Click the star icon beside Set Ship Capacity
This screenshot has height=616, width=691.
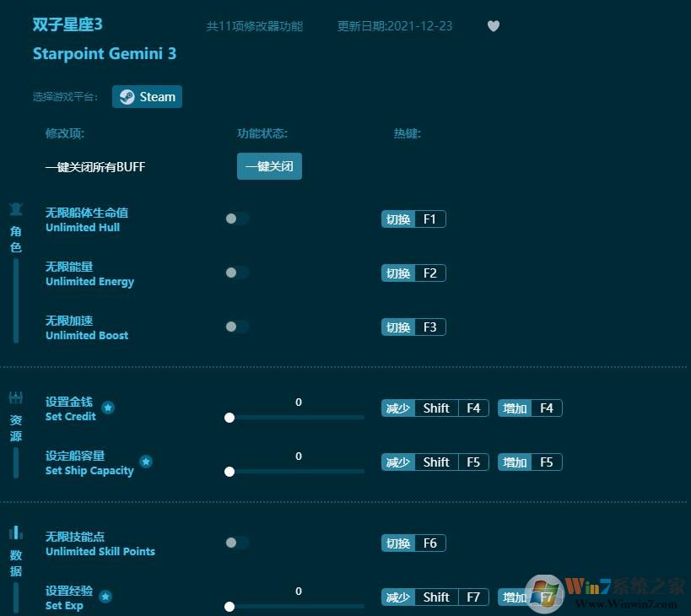pyautogui.click(x=146, y=462)
